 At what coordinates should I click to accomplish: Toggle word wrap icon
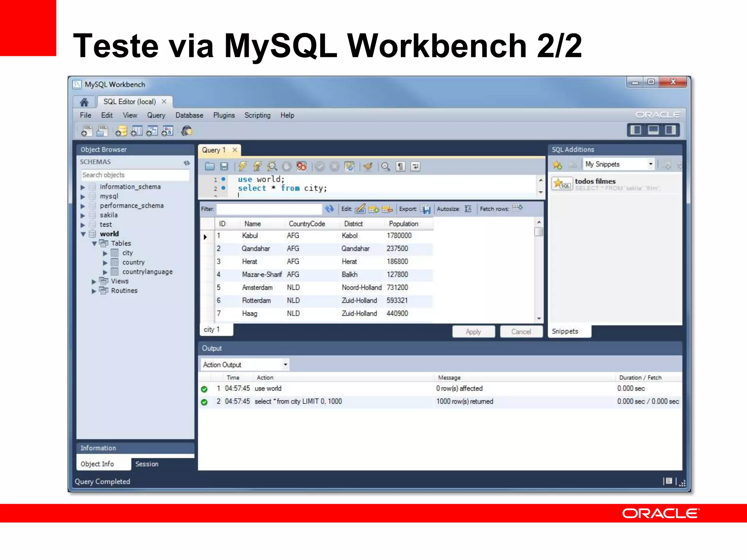pos(415,167)
